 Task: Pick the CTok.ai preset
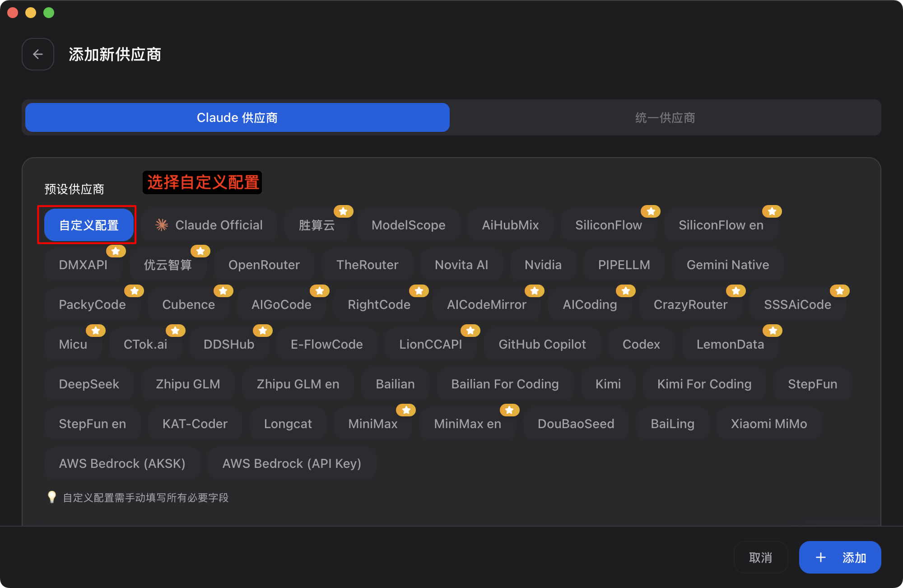[145, 344]
